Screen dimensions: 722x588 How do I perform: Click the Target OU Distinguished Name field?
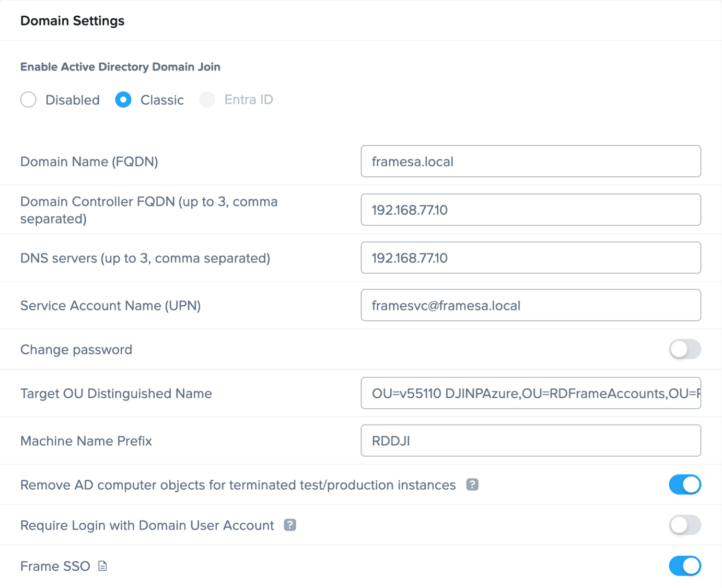[530, 393]
